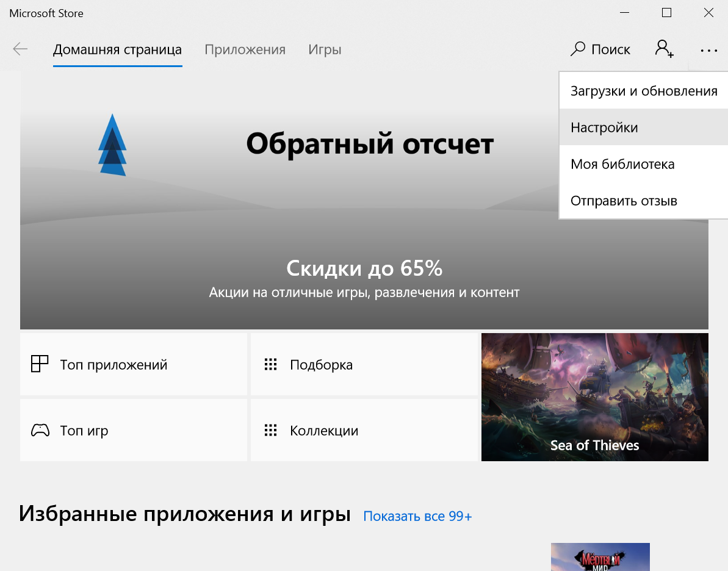
Task: Click the Коллекции dots grid icon
Action: [x=270, y=431]
